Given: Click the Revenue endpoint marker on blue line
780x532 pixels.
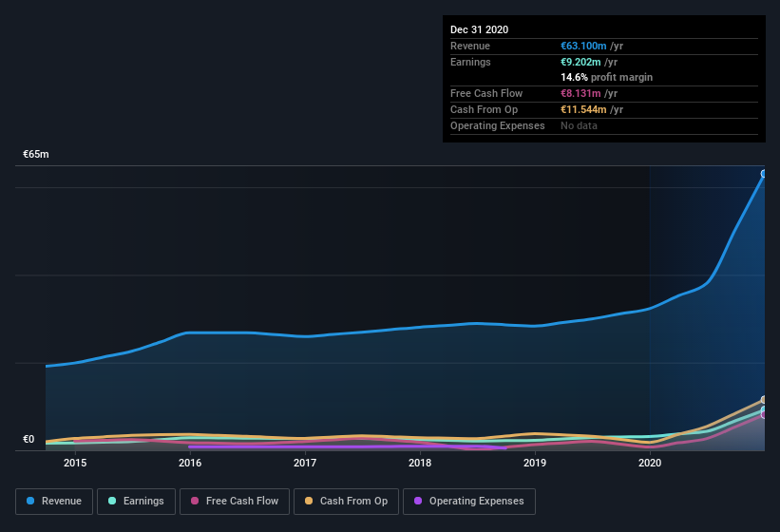Looking at the screenshot, I should point(764,174).
